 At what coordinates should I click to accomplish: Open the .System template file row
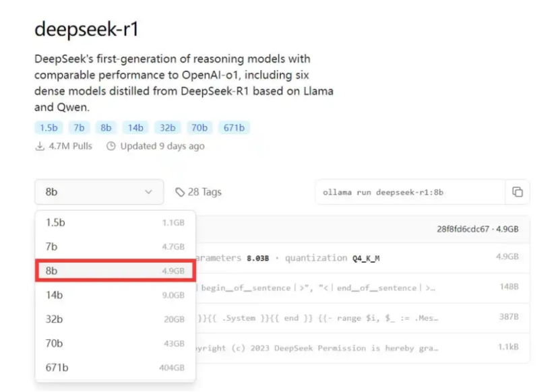coord(363,318)
